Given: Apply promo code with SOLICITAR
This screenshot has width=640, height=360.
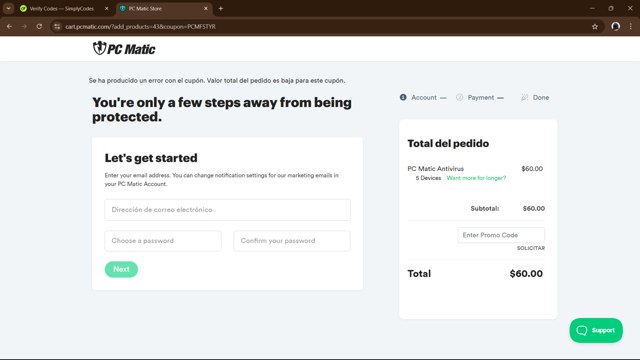Looking at the screenshot, I should [531, 248].
